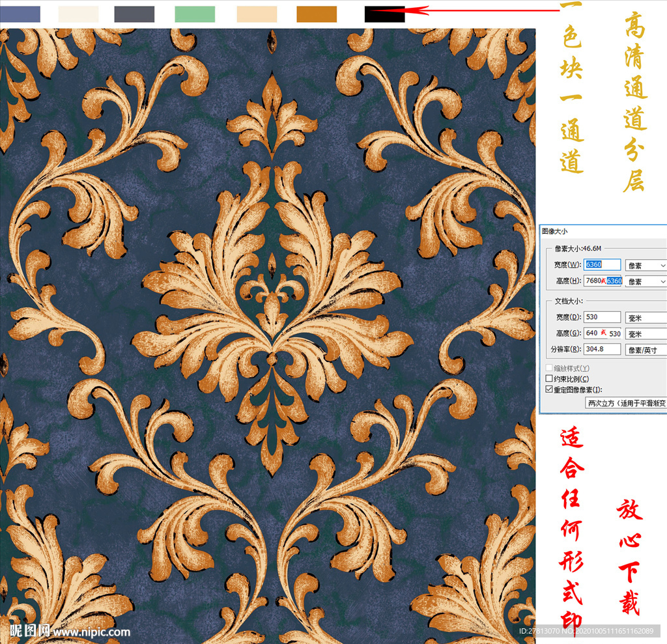Choose the mint green color swatch

point(195,14)
